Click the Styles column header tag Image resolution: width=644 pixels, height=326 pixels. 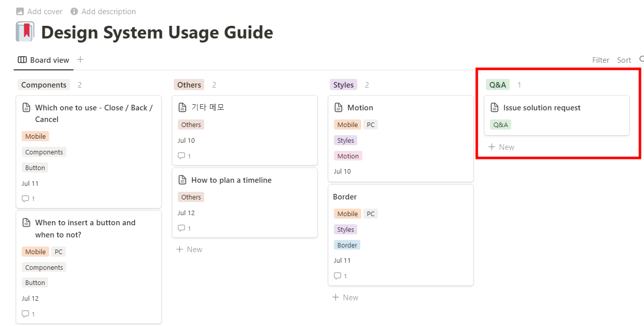pos(344,85)
